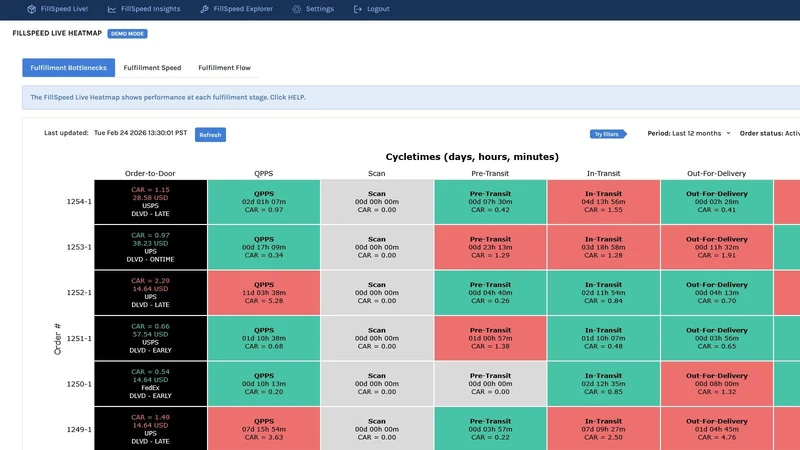Open FillSpeed Explorer nav item

(x=236, y=9)
